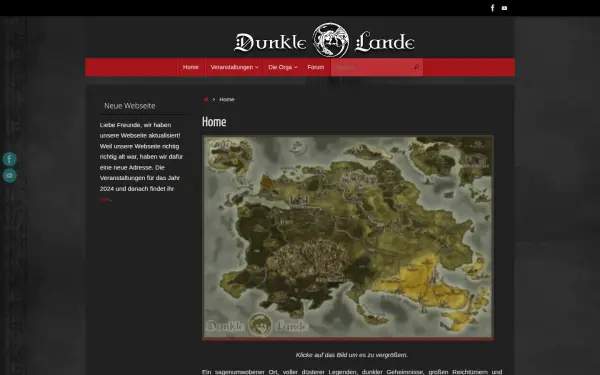This screenshot has width=600, height=375.
Task: Click the caption 'Klicke auf das Bild um es zu vergrößern.'
Action: [x=352, y=355]
